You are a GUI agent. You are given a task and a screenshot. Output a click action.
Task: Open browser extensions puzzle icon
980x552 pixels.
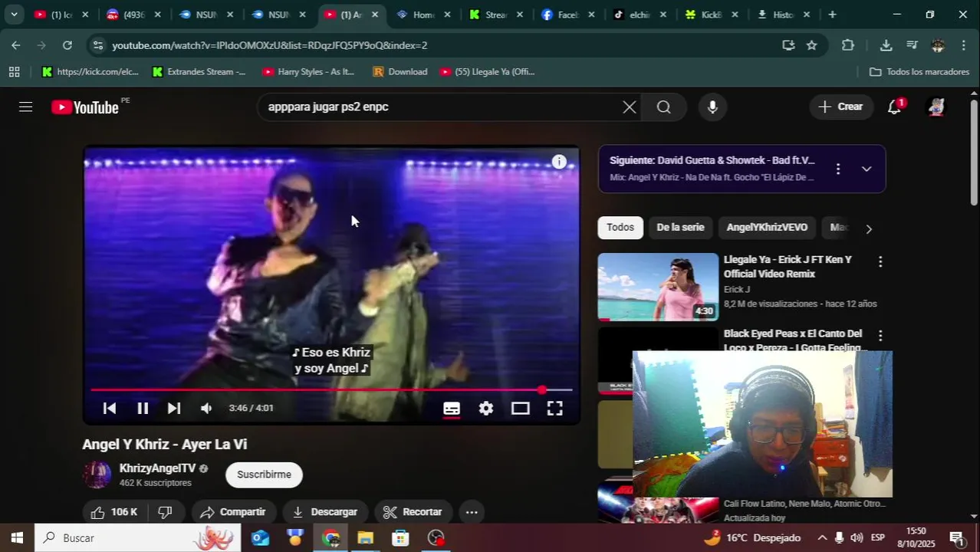coord(848,45)
